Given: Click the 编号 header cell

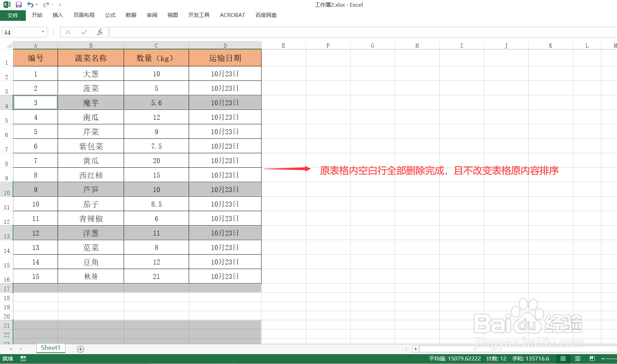Looking at the screenshot, I should pos(35,58).
